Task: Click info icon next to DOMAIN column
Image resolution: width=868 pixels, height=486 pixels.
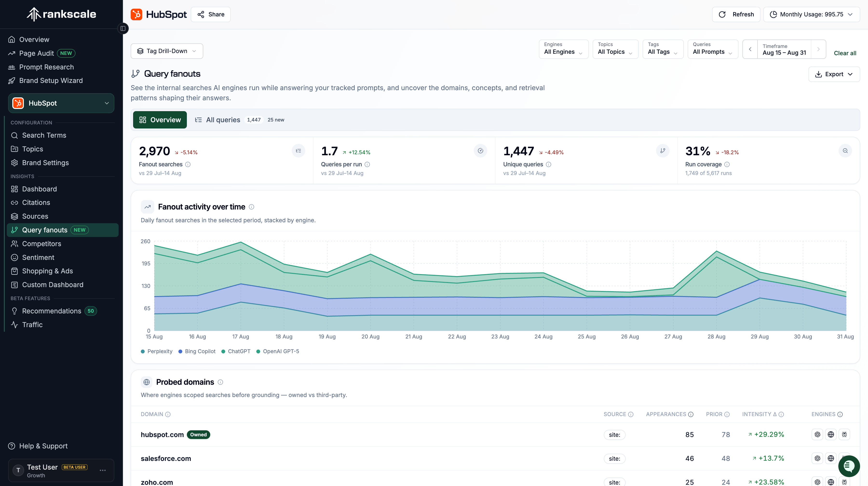Action: tap(168, 414)
